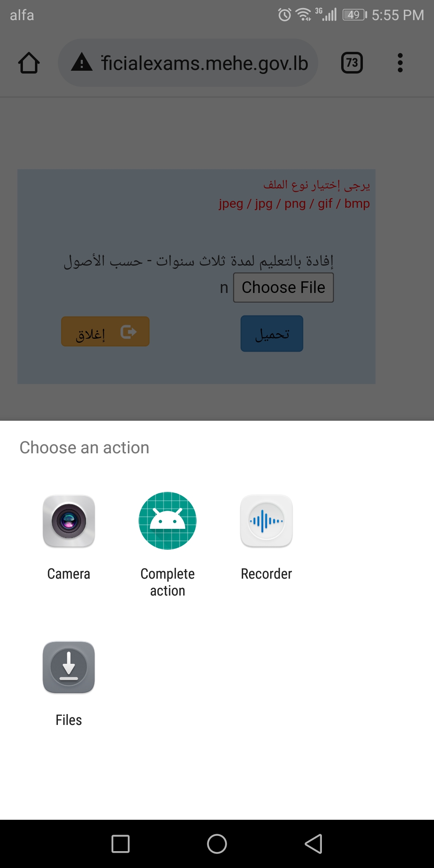The width and height of the screenshot is (434, 868).
Task: Open the three-dot browser menu
Action: click(x=400, y=63)
